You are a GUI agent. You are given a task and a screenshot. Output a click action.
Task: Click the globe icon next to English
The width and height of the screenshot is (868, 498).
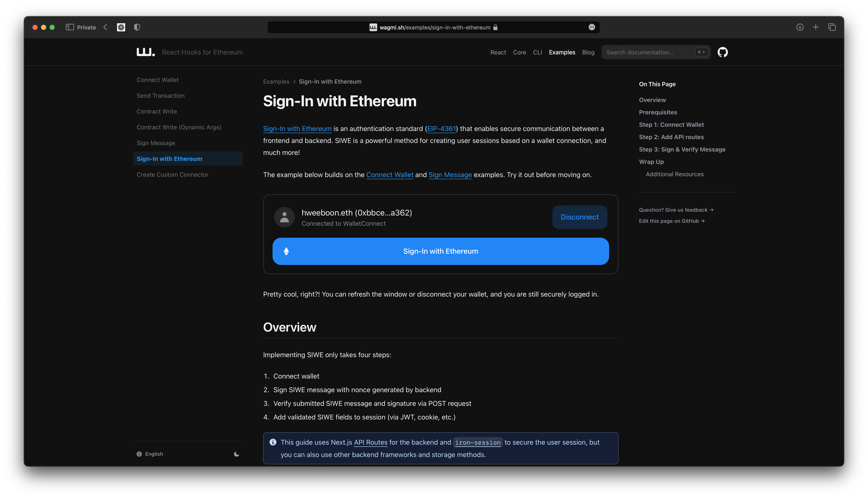point(139,454)
